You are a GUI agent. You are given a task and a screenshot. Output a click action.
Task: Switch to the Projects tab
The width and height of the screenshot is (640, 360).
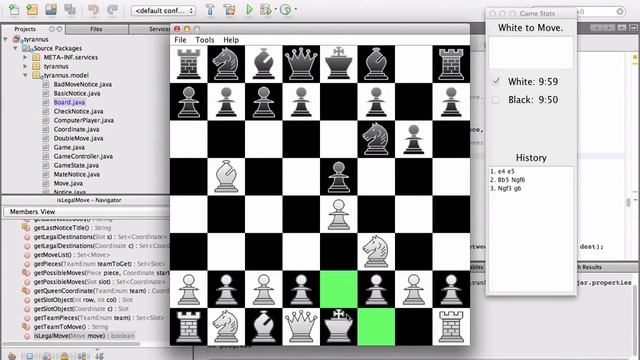pos(25,29)
